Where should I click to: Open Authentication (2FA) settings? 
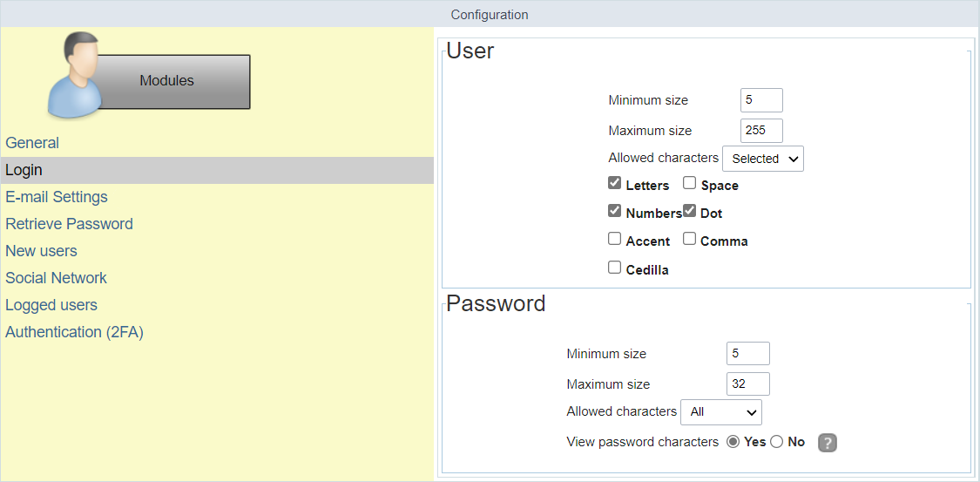click(74, 332)
